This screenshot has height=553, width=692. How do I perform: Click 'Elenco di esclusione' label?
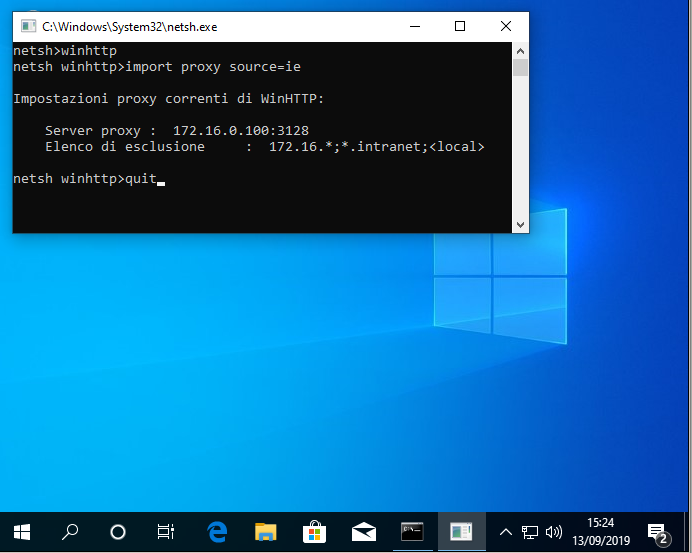(x=125, y=147)
